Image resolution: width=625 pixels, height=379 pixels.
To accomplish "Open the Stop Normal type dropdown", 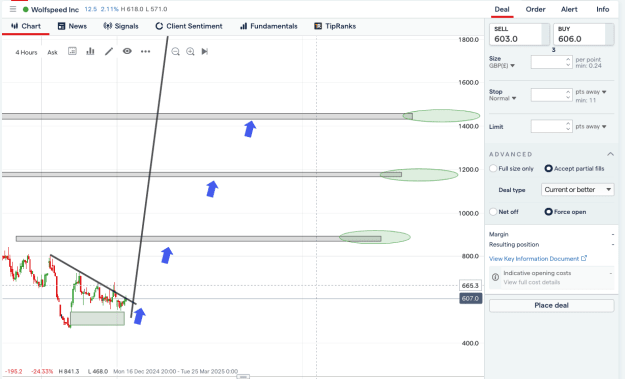I will [x=502, y=98].
